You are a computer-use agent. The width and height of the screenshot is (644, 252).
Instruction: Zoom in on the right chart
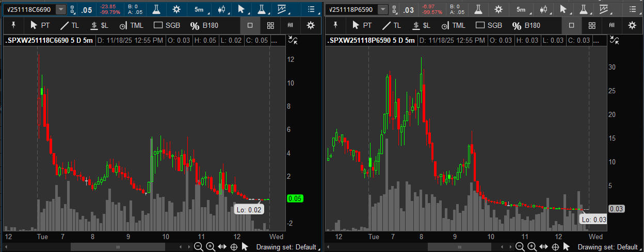(532, 247)
